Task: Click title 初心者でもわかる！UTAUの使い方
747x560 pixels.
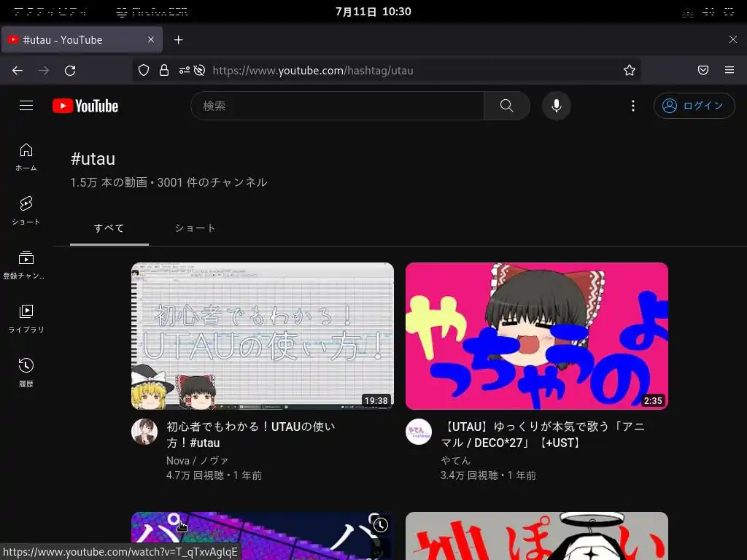Action: point(251,435)
